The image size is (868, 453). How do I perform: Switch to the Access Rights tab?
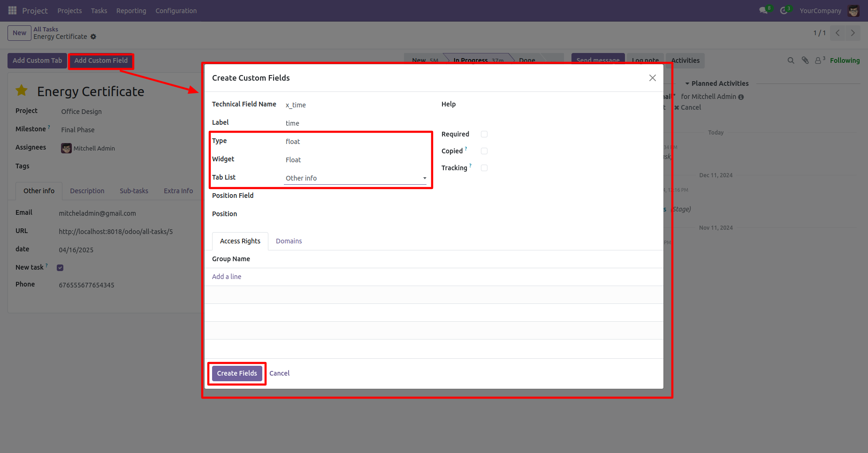tap(240, 241)
